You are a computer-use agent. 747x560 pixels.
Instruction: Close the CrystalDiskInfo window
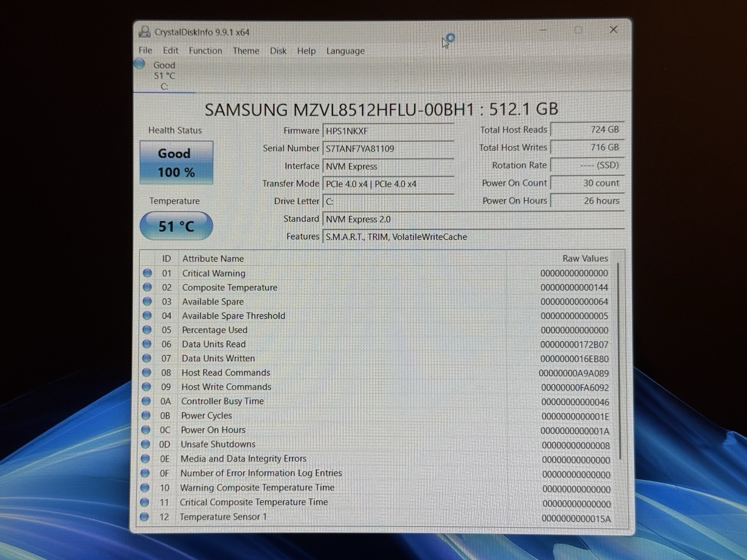click(x=613, y=29)
